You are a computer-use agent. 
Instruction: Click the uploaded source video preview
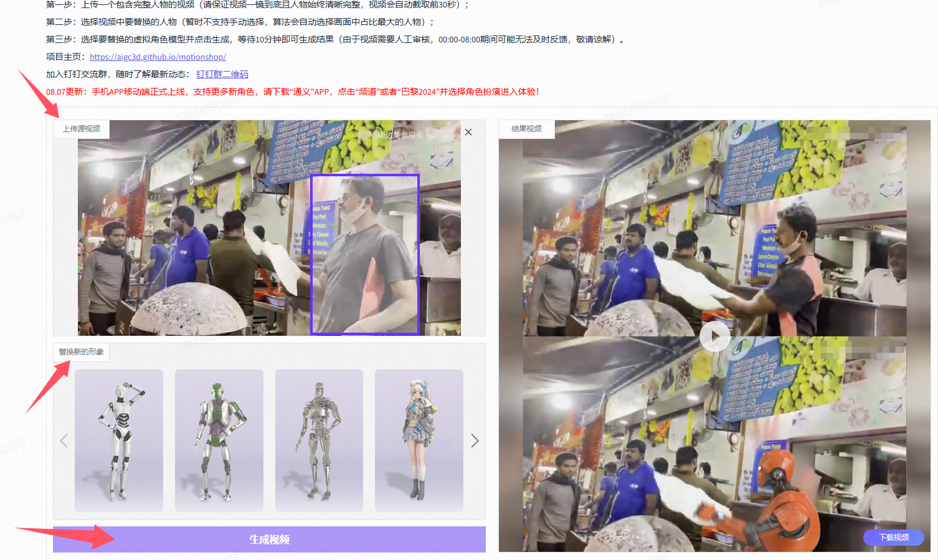[269, 228]
